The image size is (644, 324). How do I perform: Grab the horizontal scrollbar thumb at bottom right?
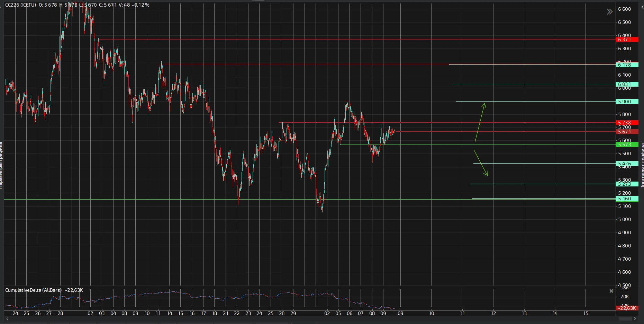click(x=625, y=318)
